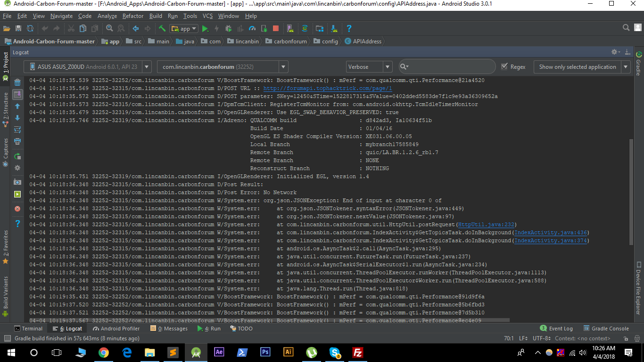The image size is (644, 362).
Task: Click the IndexActivity.java:436 link
Action: (x=551, y=232)
